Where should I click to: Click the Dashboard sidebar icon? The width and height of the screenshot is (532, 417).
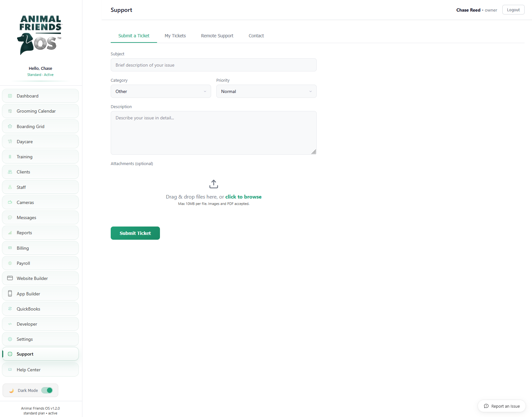point(10,96)
